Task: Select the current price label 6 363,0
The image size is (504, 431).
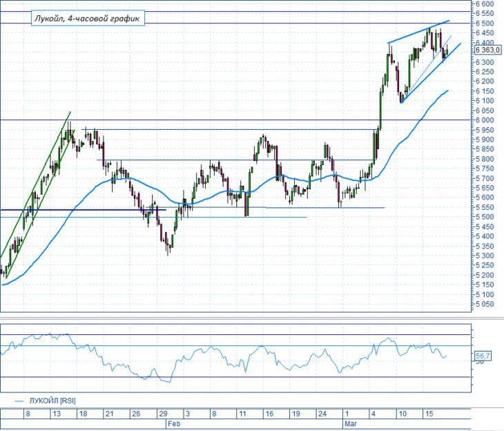Action: pos(487,50)
